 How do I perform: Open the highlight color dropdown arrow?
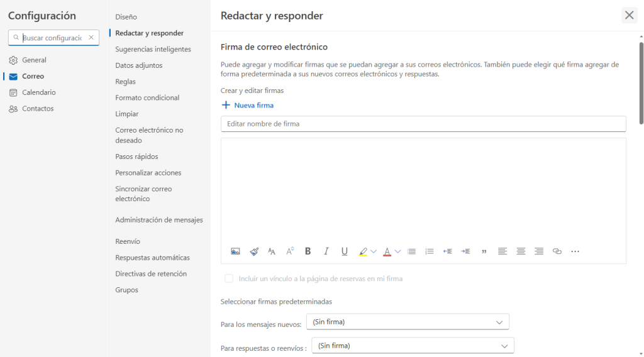click(x=374, y=251)
